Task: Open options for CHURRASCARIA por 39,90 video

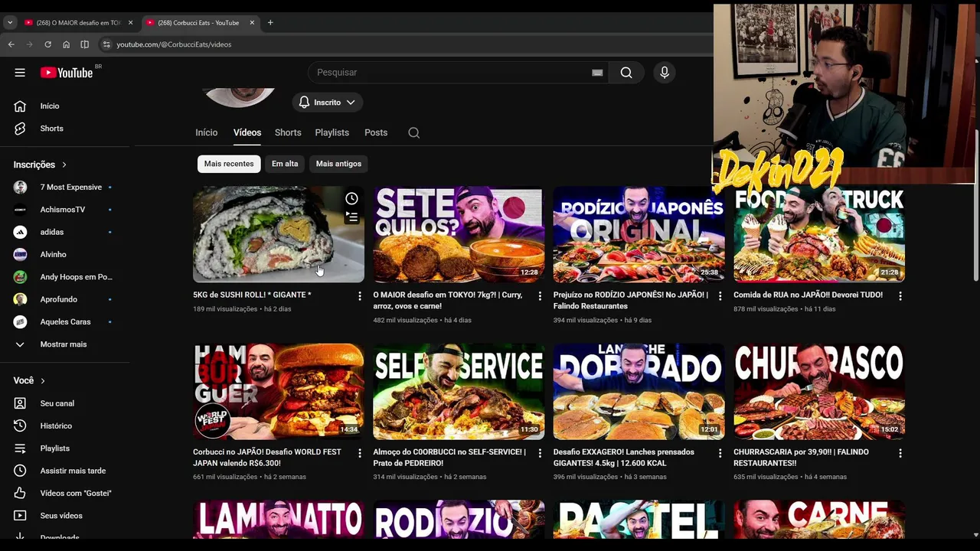Action: 900,453
